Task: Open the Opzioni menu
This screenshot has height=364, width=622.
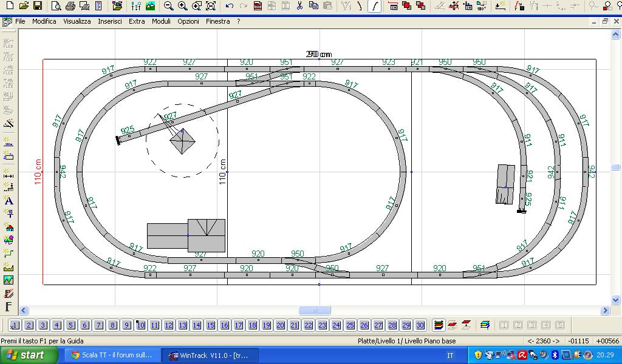Action: (188, 21)
